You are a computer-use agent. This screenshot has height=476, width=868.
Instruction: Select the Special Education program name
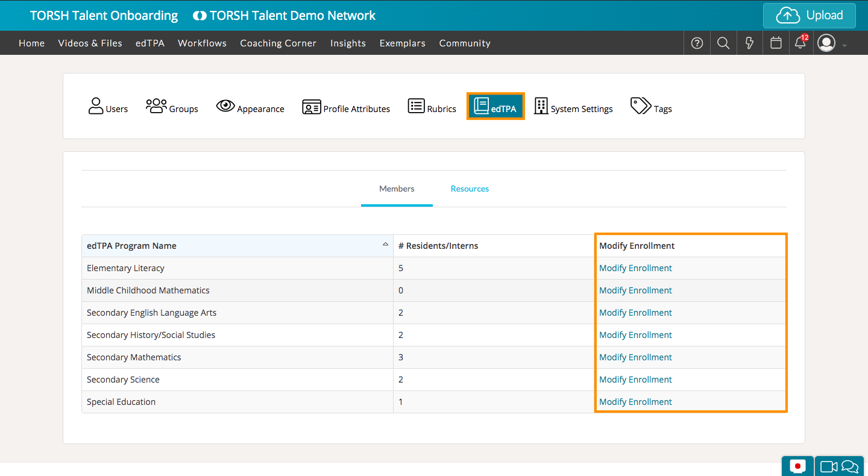(121, 402)
